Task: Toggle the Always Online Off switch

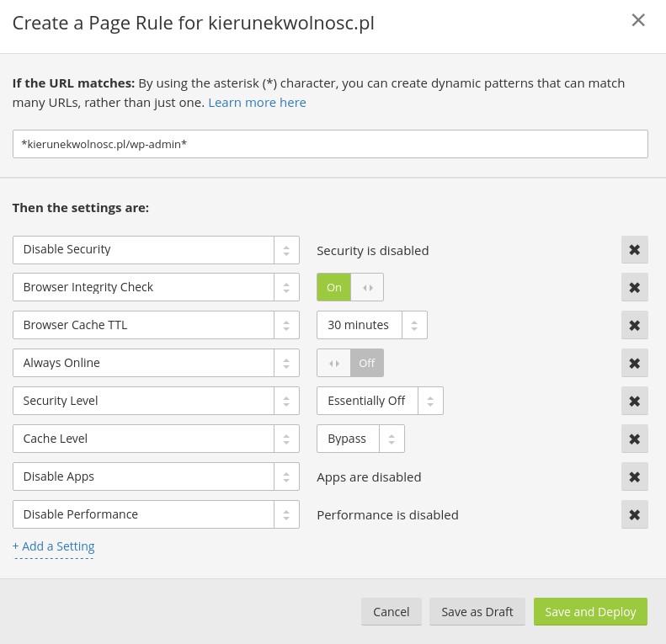Action: [x=350, y=363]
